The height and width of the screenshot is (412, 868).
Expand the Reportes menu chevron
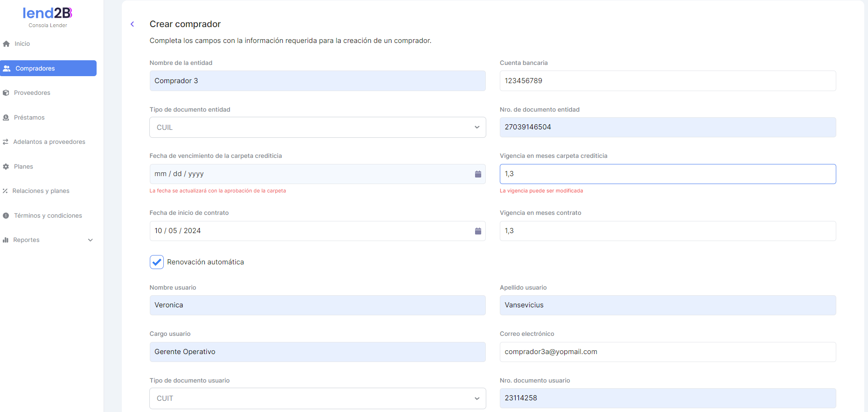(91, 240)
